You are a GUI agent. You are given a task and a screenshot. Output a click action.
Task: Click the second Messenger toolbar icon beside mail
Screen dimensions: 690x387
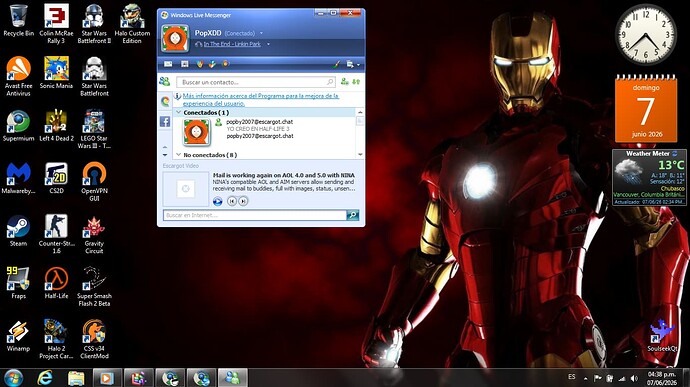click(185, 64)
